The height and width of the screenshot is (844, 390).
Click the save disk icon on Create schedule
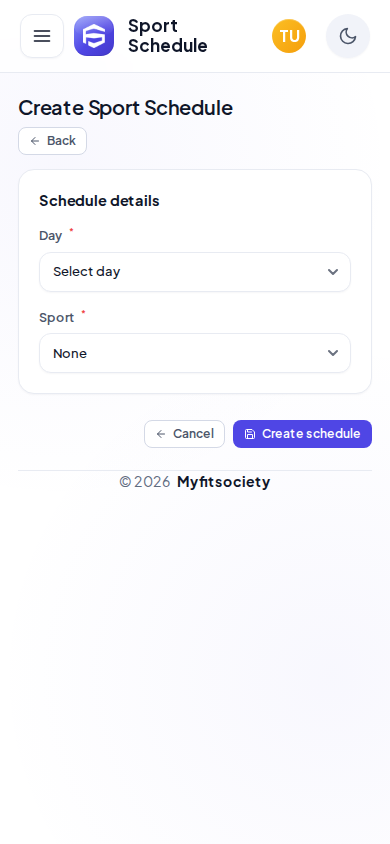pyautogui.click(x=250, y=434)
